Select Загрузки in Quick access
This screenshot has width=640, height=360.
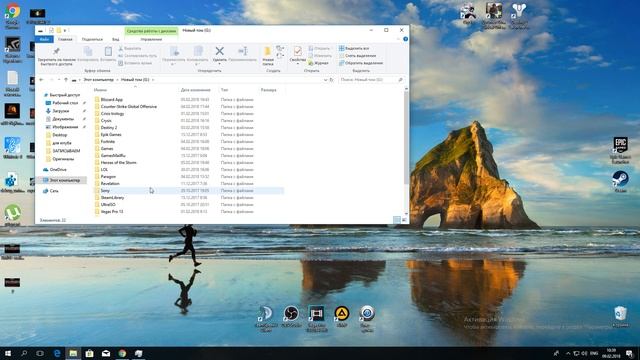[x=60, y=111]
